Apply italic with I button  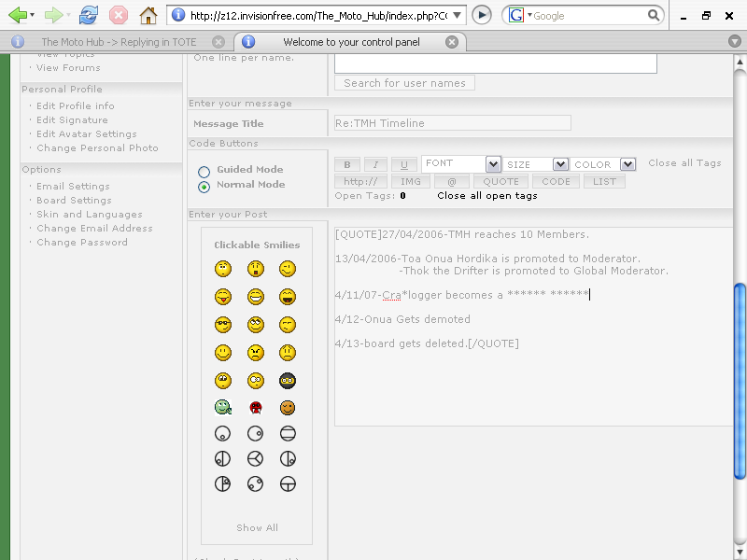click(x=375, y=165)
